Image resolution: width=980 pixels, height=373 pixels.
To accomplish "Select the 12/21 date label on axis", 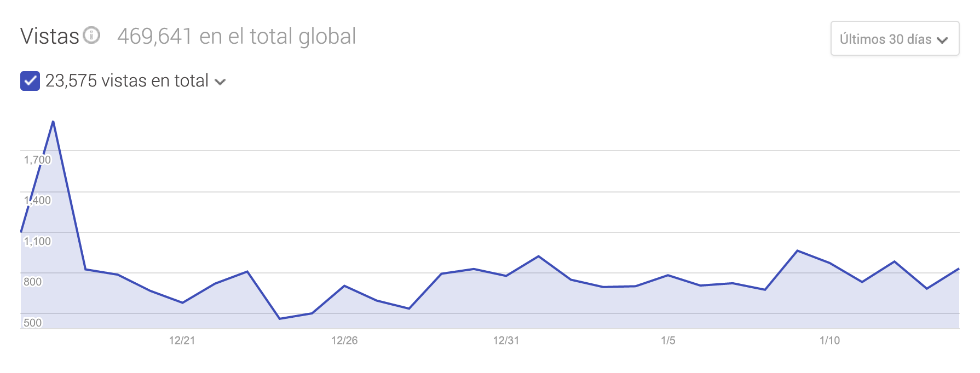I will point(182,340).
